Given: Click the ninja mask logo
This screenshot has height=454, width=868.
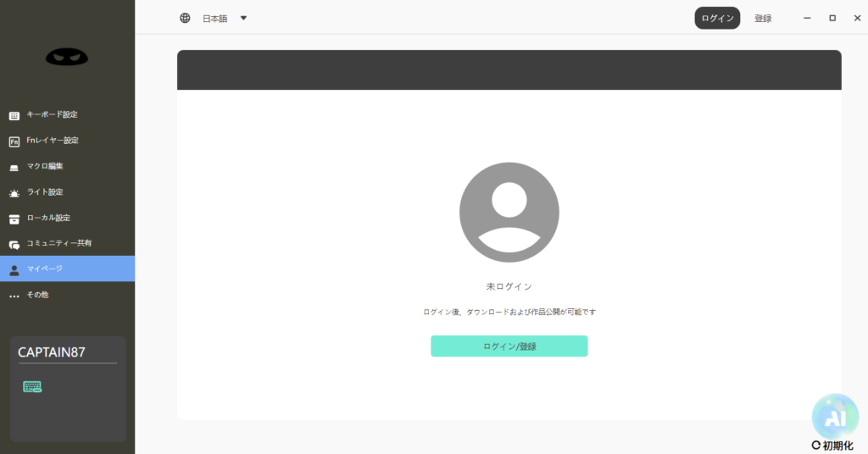Looking at the screenshot, I should point(67,57).
